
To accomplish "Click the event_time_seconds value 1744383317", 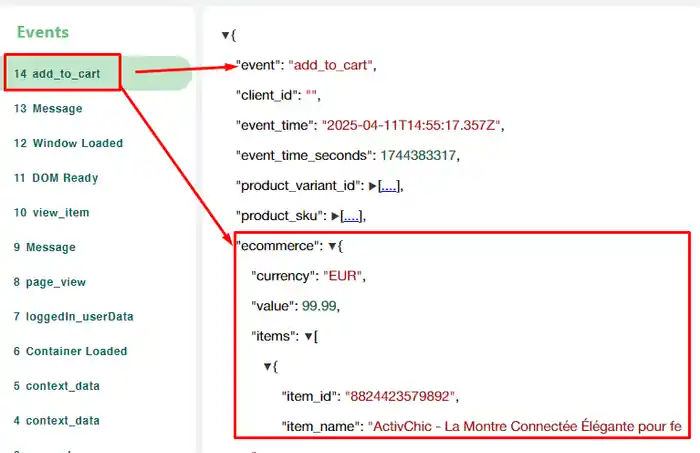I will pos(418,155).
